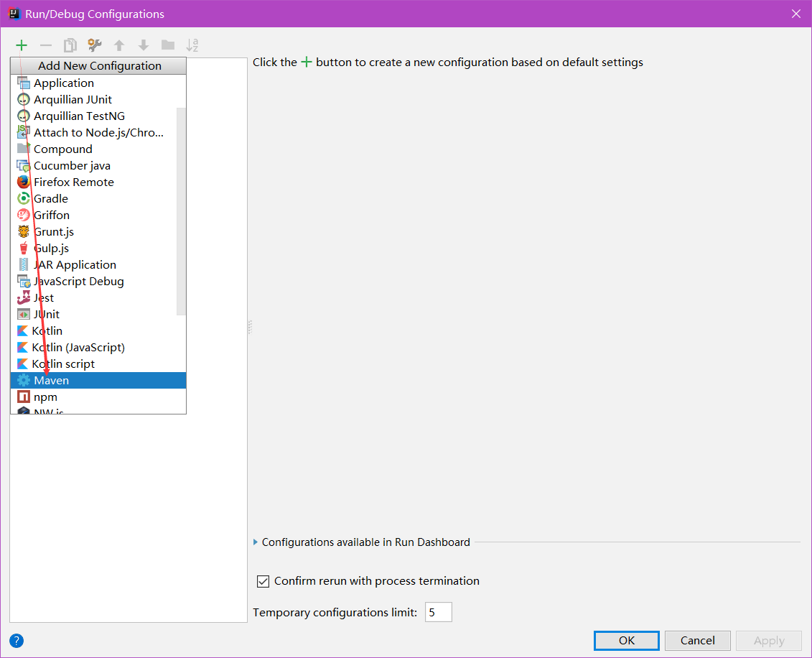The image size is (812, 658).
Task: Select Arquillian JUnit menu entry
Action: (x=98, y=99)
